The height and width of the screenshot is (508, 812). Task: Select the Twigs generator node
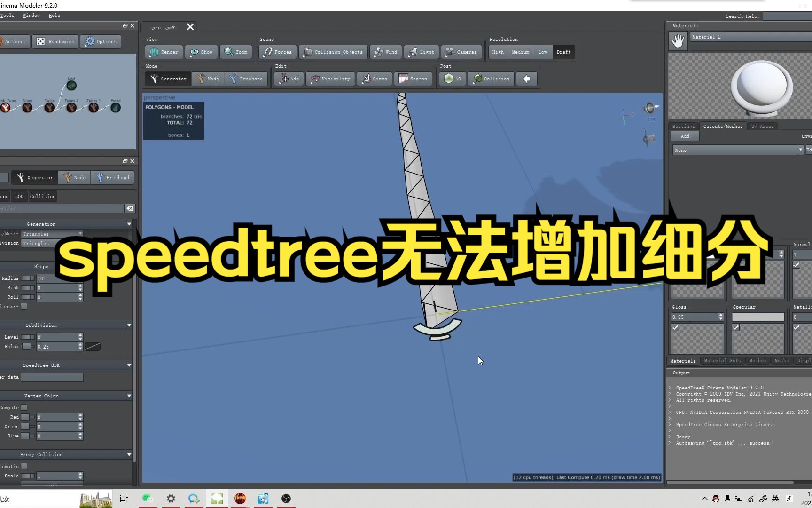pos(49,108)
